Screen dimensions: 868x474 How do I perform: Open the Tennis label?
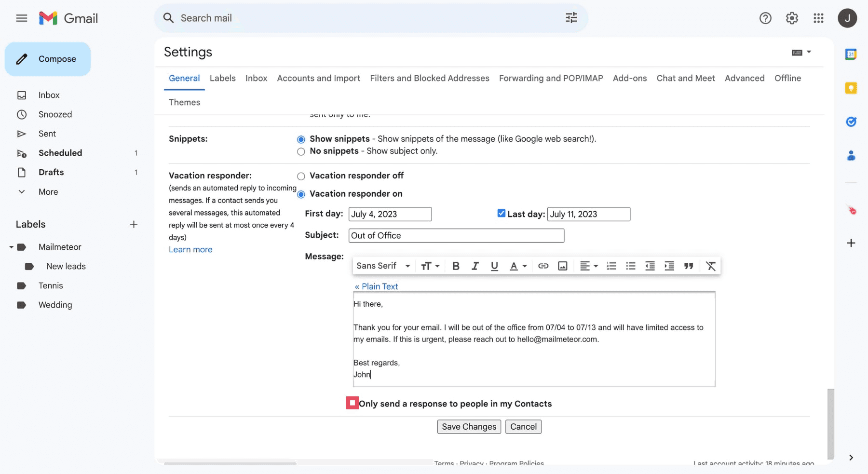[51, 285]
